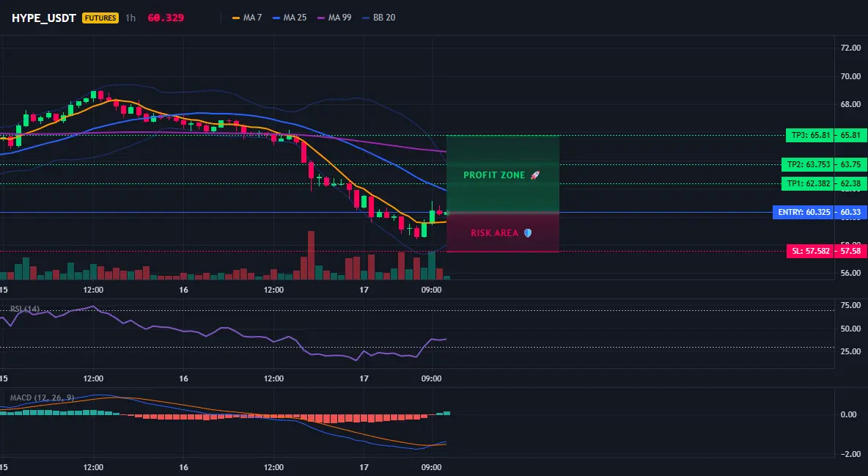Click RSI axis value 75.00
The image size is (868, 476).
[x=850, y=305]
